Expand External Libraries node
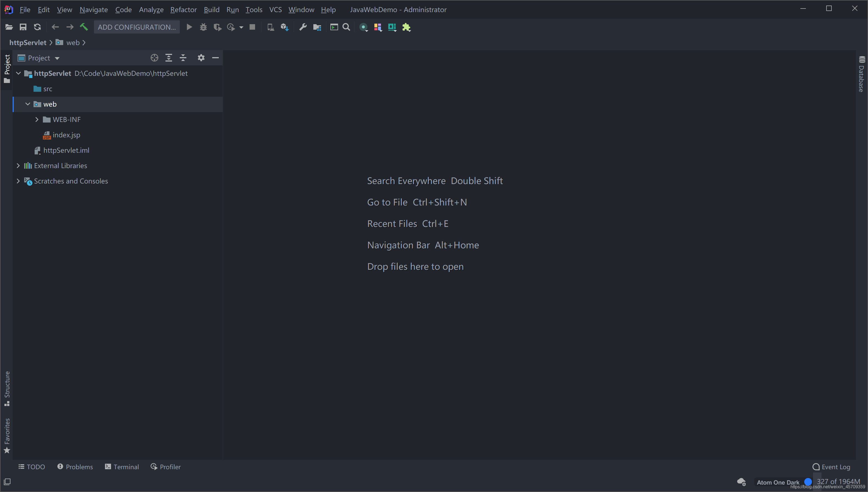The image size is (868, 492). tap(18, 166)
